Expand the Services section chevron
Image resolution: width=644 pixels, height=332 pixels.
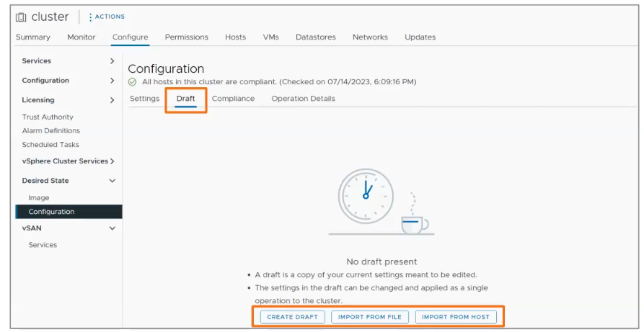click(x=112, y=61)
